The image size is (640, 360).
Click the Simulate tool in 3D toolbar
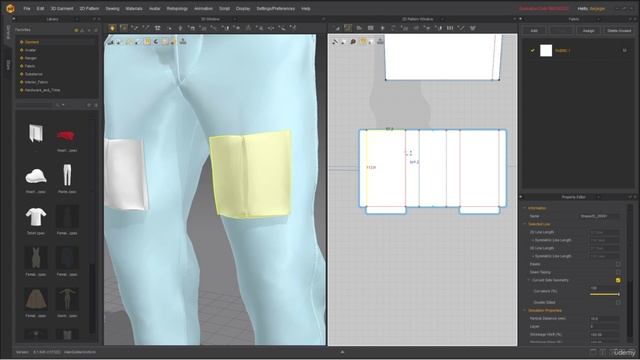[x=112, y=28]
